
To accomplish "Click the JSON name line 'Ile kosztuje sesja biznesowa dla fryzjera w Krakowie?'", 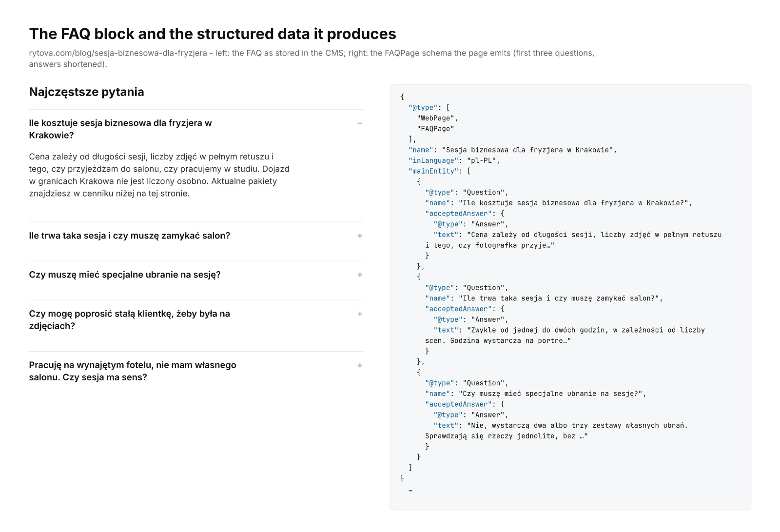I will click(559, 203).
